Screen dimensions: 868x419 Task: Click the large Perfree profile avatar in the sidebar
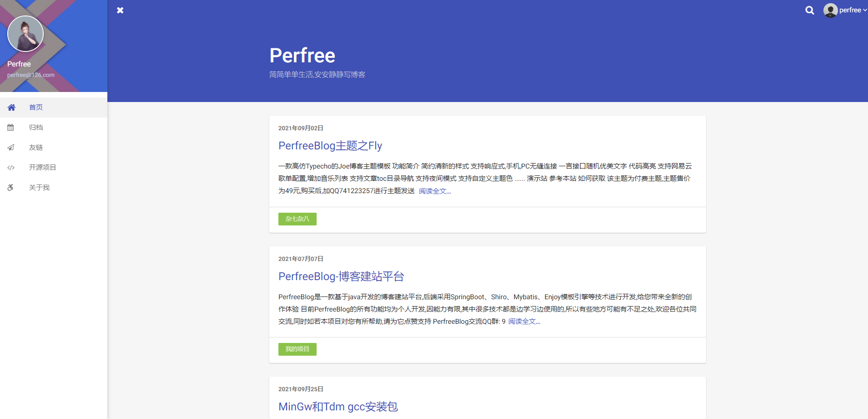[x=25, y=34]
